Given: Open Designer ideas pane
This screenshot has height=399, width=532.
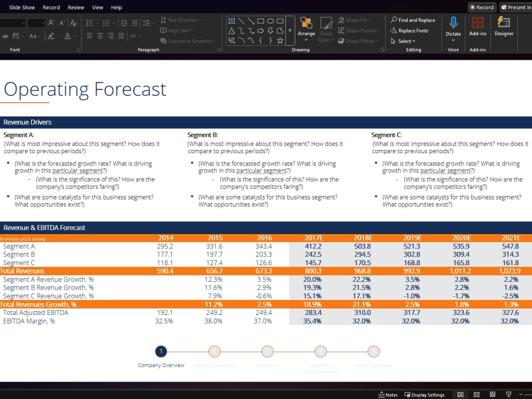Looking at the screenshot, I should [x=504, y=27].
